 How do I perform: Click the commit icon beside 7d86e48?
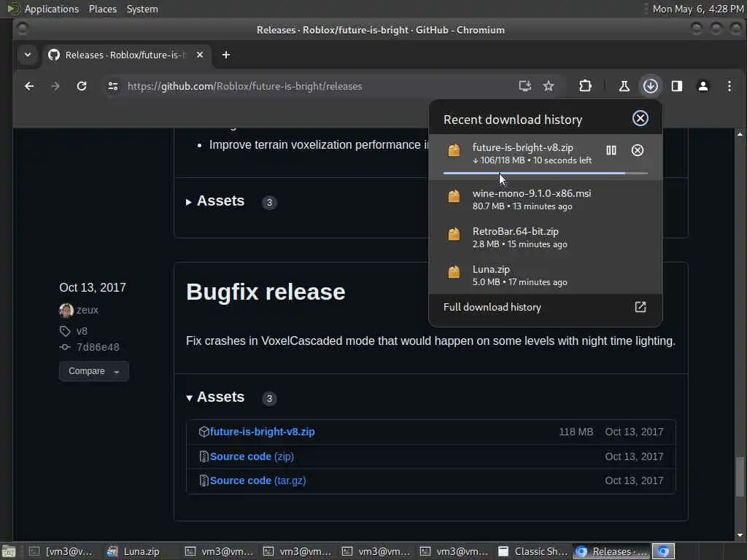click(x=65, y=347)
